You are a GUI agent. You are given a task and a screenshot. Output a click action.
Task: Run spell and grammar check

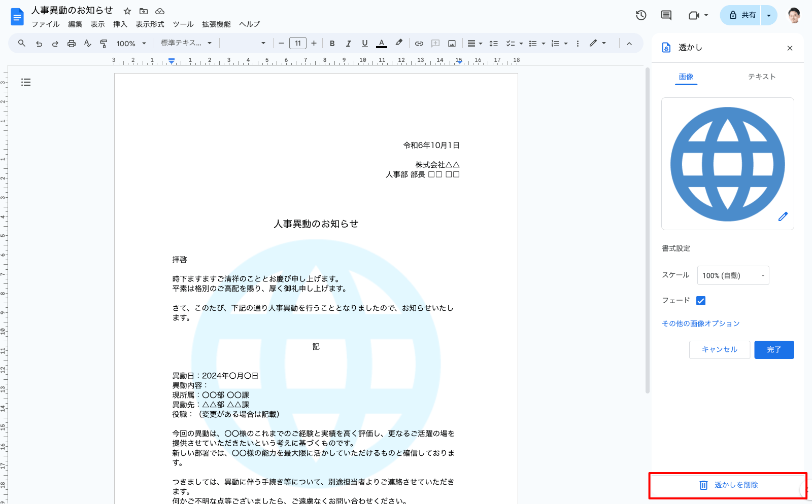87,44
